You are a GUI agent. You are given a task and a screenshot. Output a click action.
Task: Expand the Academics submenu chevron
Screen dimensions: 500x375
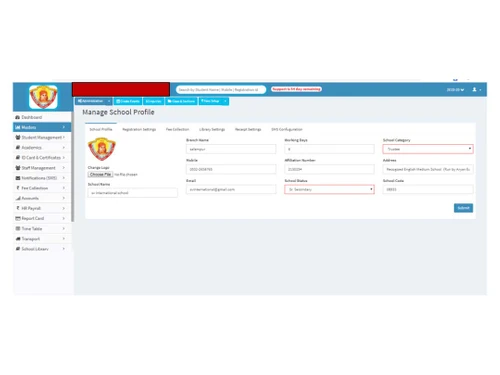(64, 147)
